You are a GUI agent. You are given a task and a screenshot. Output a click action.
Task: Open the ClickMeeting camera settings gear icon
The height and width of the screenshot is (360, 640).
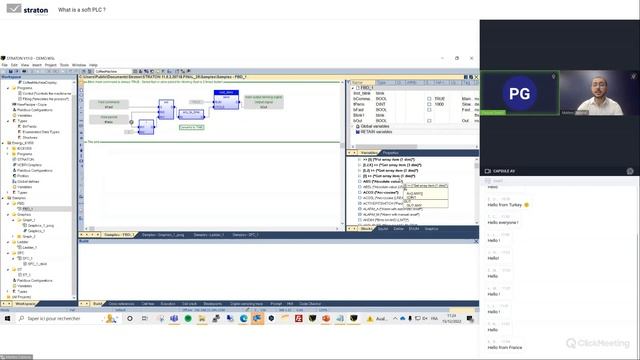[630, 171]
